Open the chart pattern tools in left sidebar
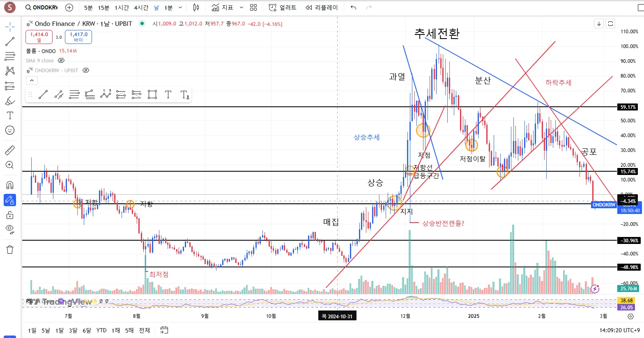 [x=10, y=71]
